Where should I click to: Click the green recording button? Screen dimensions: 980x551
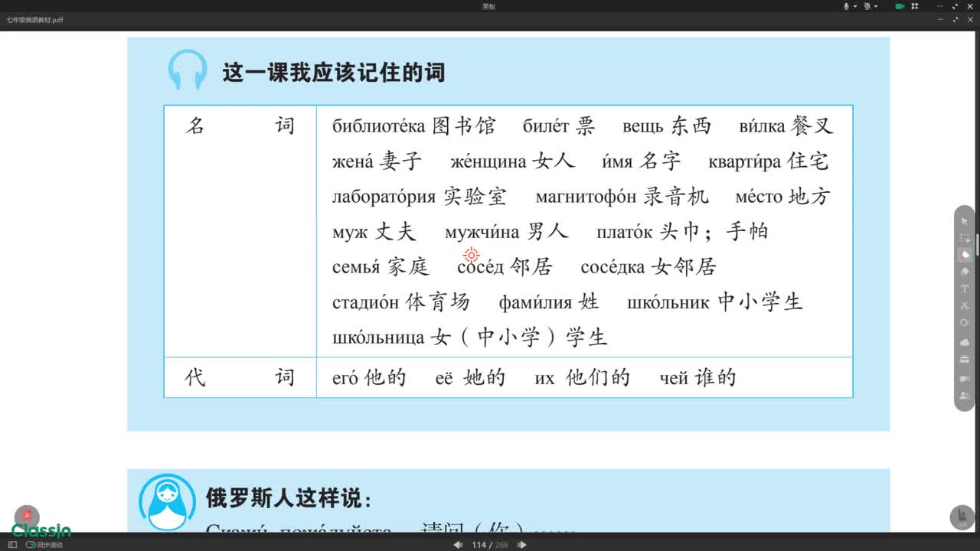[900, 6]
